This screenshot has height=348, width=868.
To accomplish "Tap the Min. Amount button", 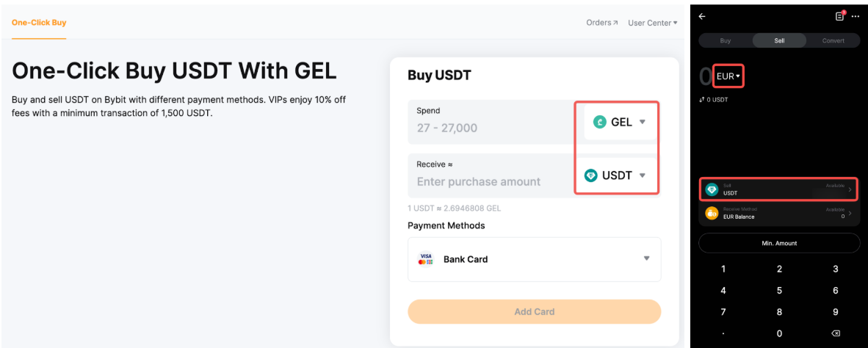I will 779,243.
